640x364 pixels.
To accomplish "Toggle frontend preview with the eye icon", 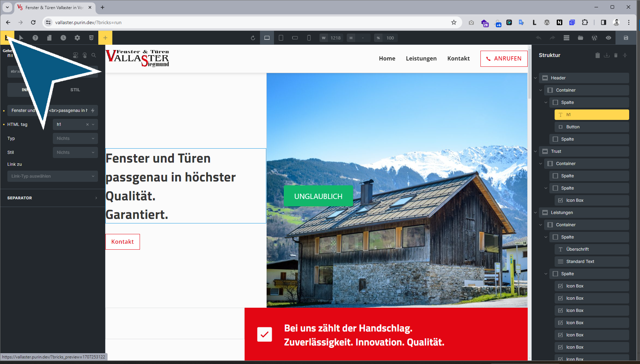I will [x=609, y=38].
